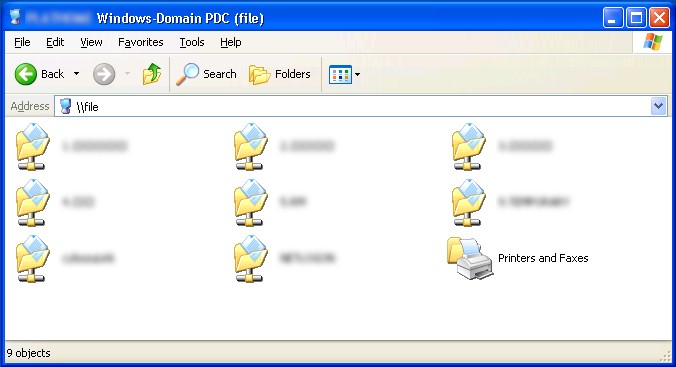Select the network share starting with 1.
Viewport: 676px width, 367px height.
[x=71, y=146]
